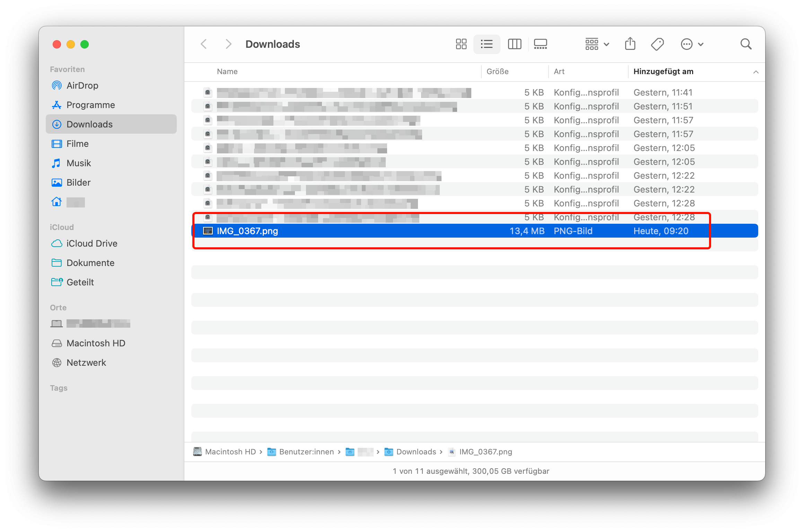Click the tag icon to edit tags
Screen dimensions: 804x532
657,44
